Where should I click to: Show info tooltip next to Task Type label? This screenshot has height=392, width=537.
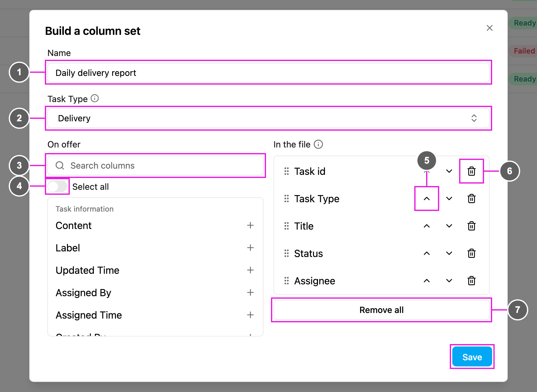(x=95, y=98)
